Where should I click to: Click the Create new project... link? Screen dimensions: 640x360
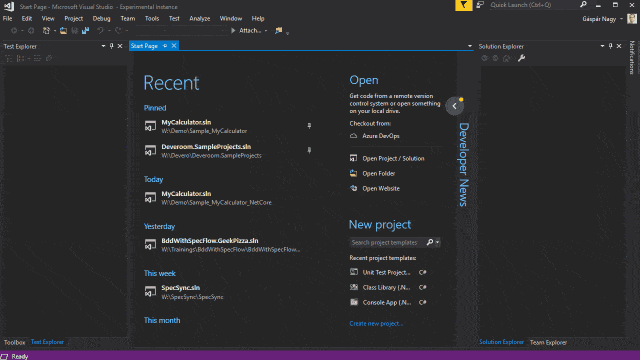click(x=376, y=323)
